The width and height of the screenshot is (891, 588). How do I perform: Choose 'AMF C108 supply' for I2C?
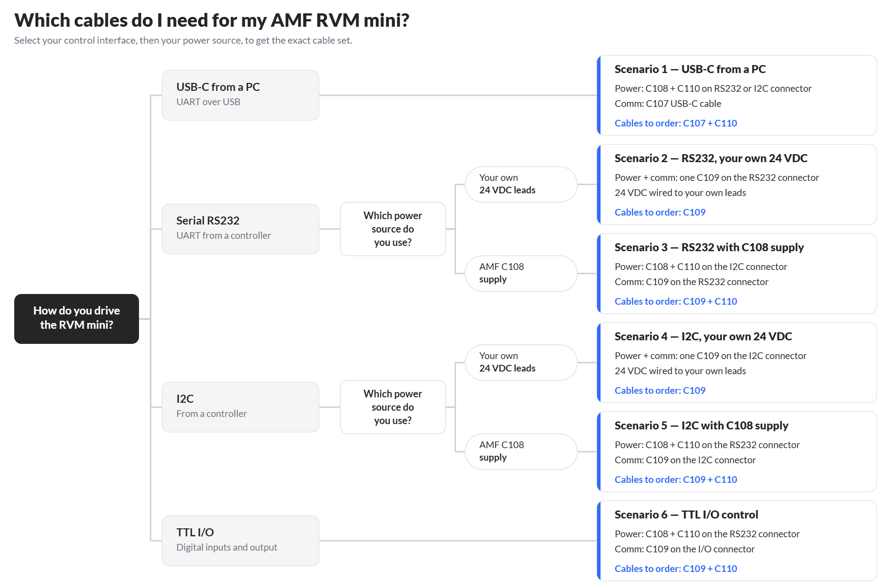click(x=521, y=451)
